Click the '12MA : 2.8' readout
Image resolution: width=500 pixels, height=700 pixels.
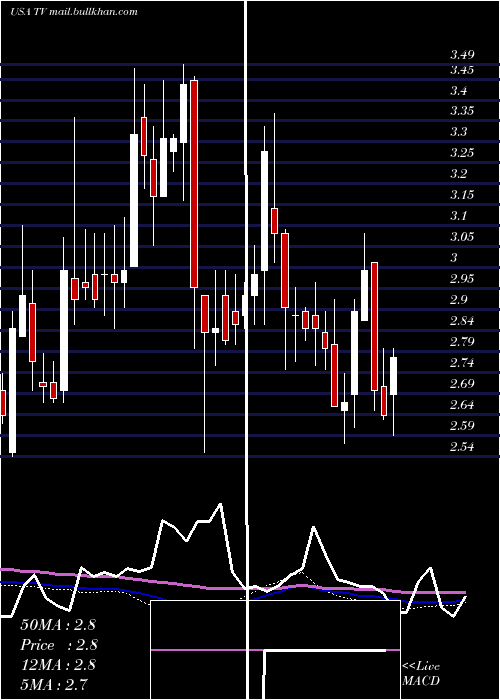tap(58, 665)
